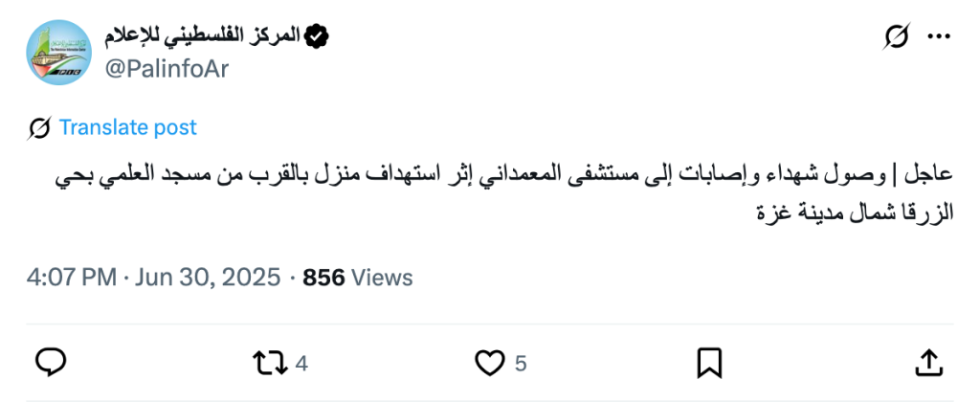The image size is (980, 402).
Task: Open the three-dot More options menu
Action: (939, 36)
